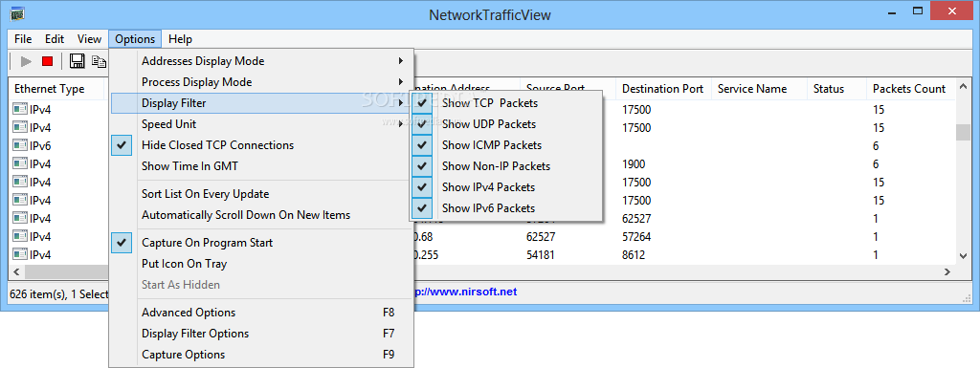The image size is (980, 368).
Task: Save selected items with the floppy disk icon
Action: click(77, 61)
